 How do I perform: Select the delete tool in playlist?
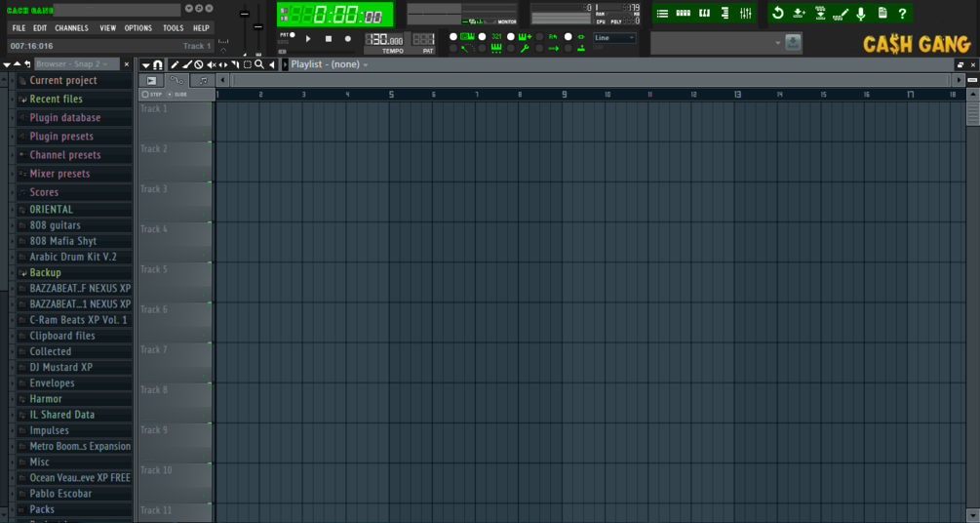[x=199, y=64]
